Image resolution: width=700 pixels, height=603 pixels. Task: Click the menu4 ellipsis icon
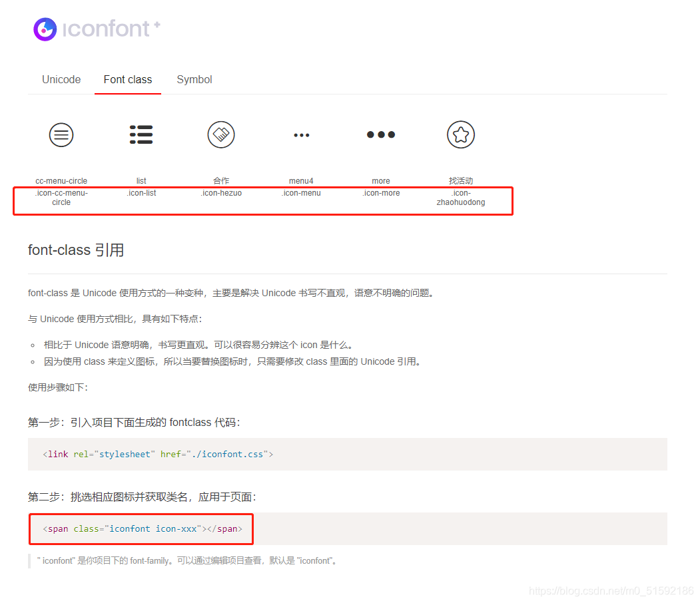pos(301,134)
